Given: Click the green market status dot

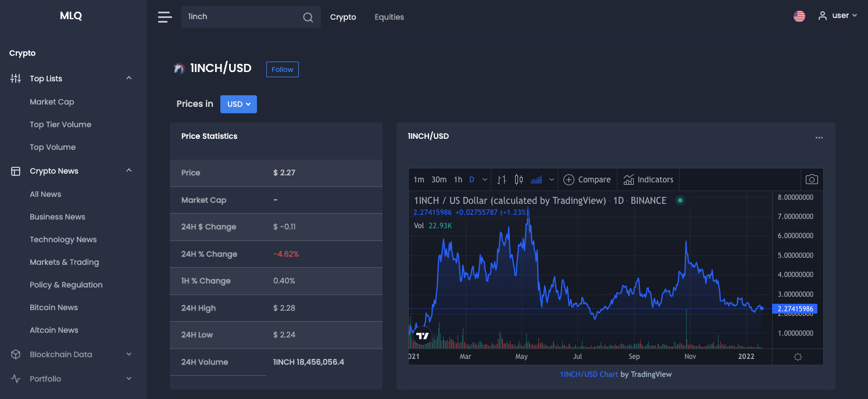Looking at the screenshot, I should (x=680, y=200).
